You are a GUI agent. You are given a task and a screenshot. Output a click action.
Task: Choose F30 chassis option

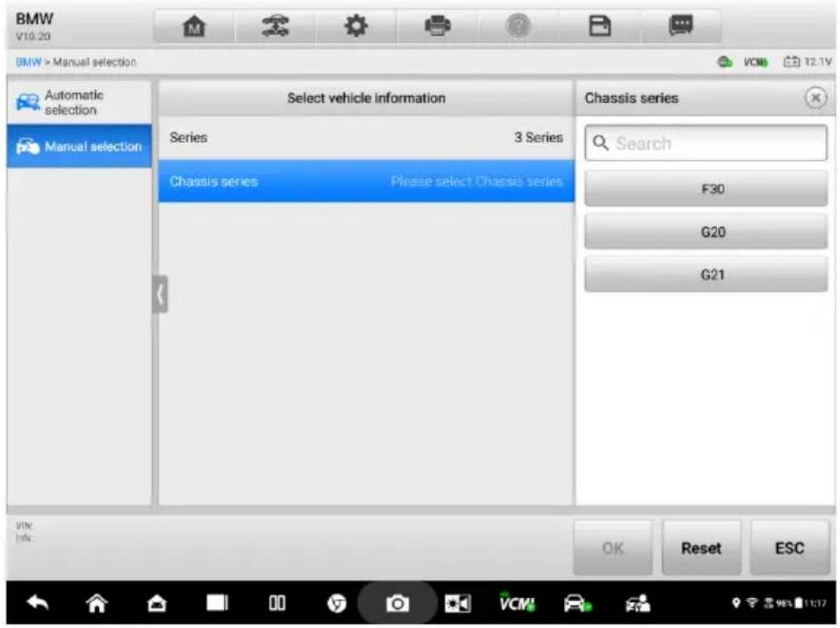706,189
